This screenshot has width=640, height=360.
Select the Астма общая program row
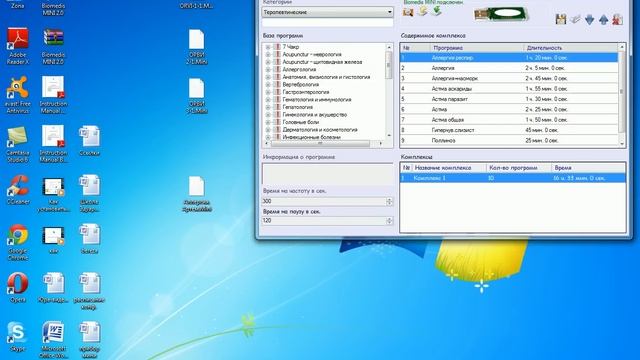pos(509,120)
